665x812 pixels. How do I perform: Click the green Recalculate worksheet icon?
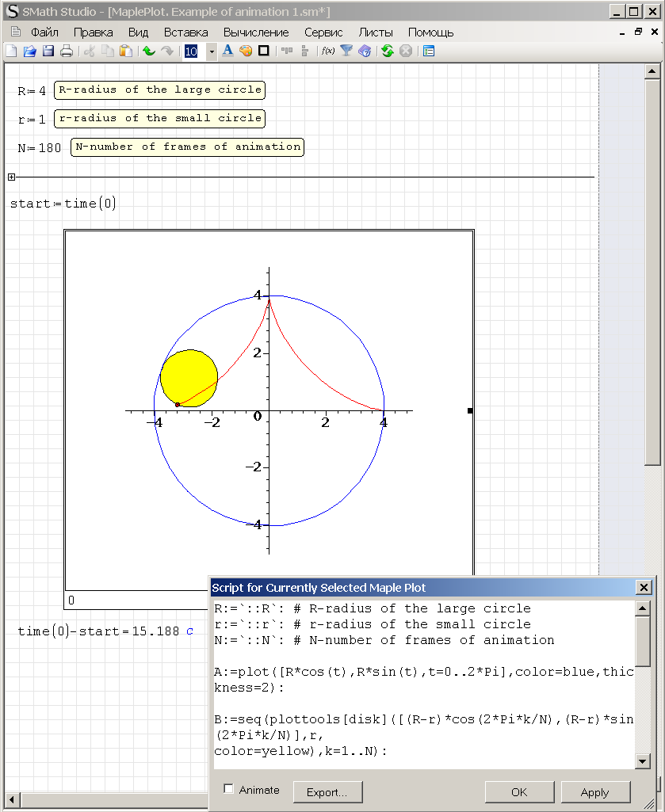click(x=387, y=51)
